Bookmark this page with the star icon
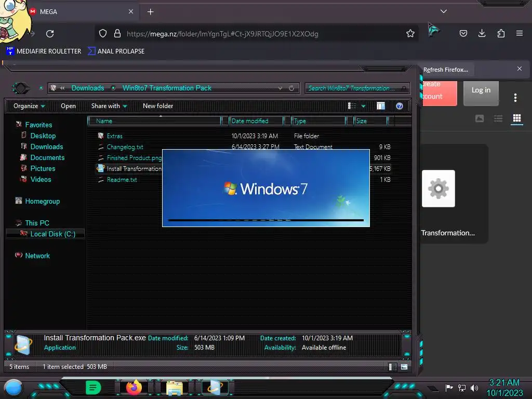This screenshot has height=399, width=532. pos(410,33)
